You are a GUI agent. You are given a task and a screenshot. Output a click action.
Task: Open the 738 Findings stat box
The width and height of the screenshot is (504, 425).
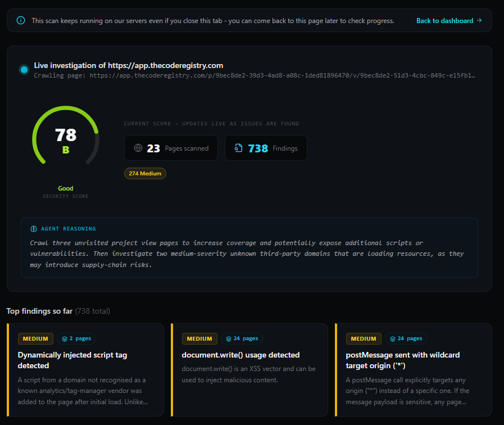pos(266,148)
